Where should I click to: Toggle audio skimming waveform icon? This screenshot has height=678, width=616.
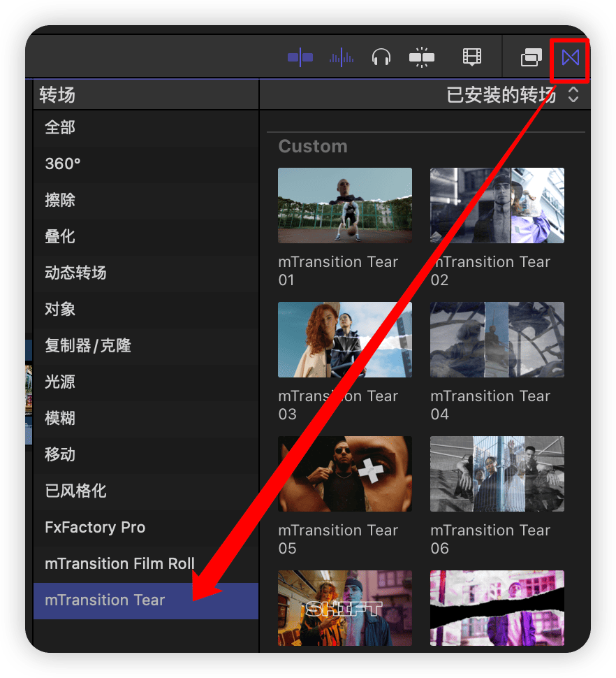(342, 57)
